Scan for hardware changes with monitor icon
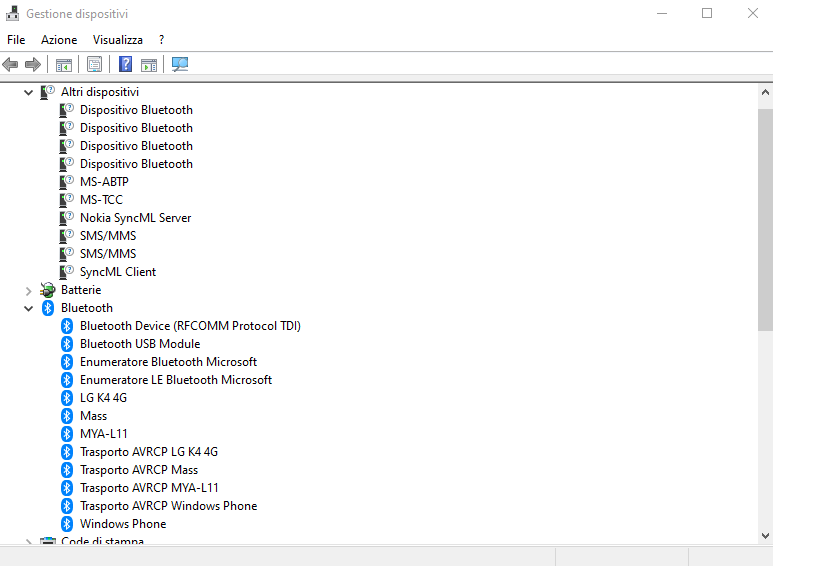 point(180,64)
